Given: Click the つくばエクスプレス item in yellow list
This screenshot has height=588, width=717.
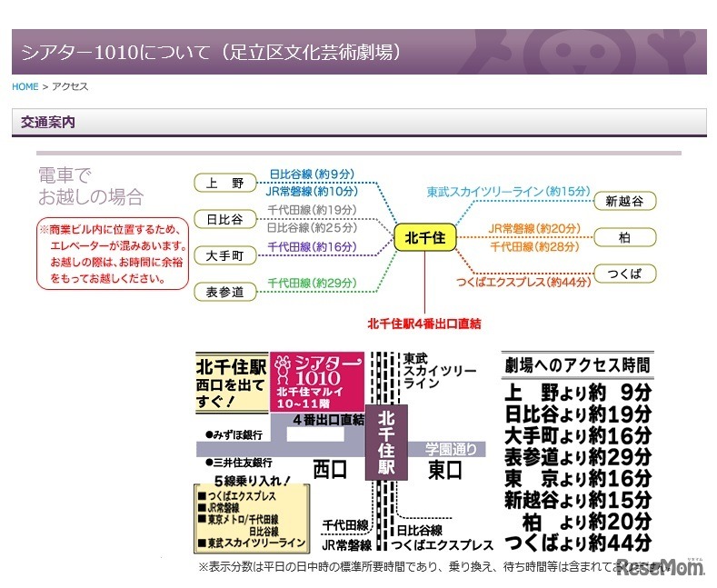Looking at the screenshot, I should coord(237,496).
